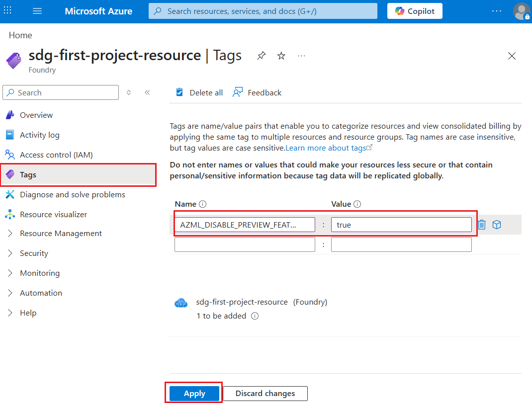Click the info icon next to Name
The image size is (532, 403).
click(x=203, y=204)
